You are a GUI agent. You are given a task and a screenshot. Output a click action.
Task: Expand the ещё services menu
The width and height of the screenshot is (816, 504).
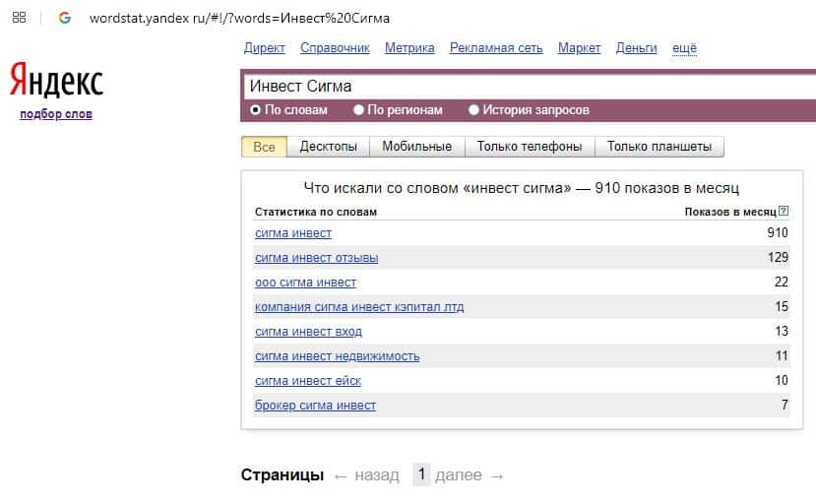684,48
